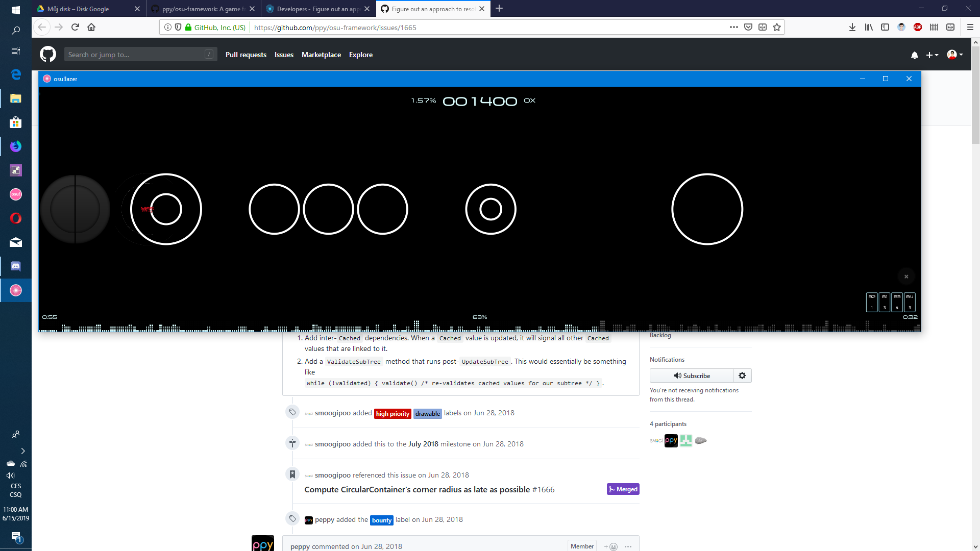
Task: Click the bounty label link
Action: click(381, 520)
